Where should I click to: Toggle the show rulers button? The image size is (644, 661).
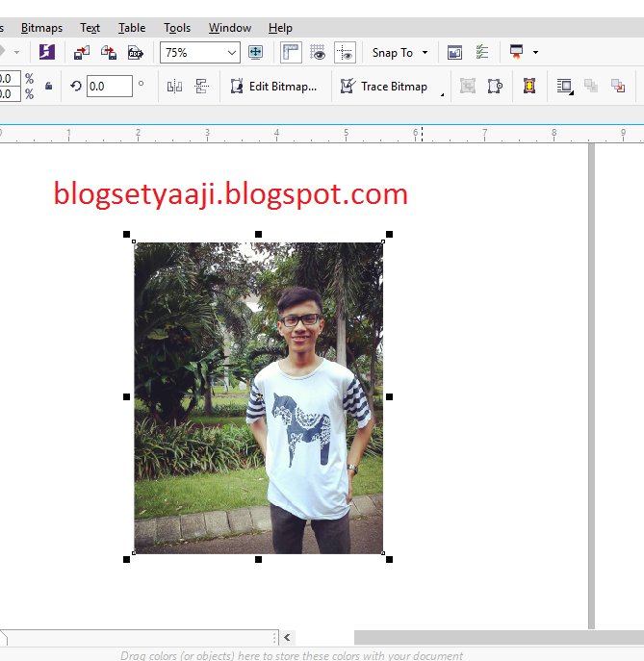coord(291,52)
